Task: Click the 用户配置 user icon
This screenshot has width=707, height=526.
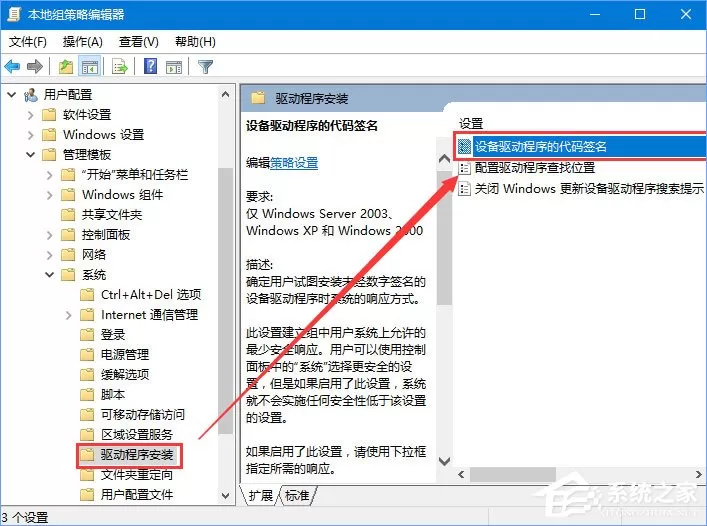Action: [31, 95]
